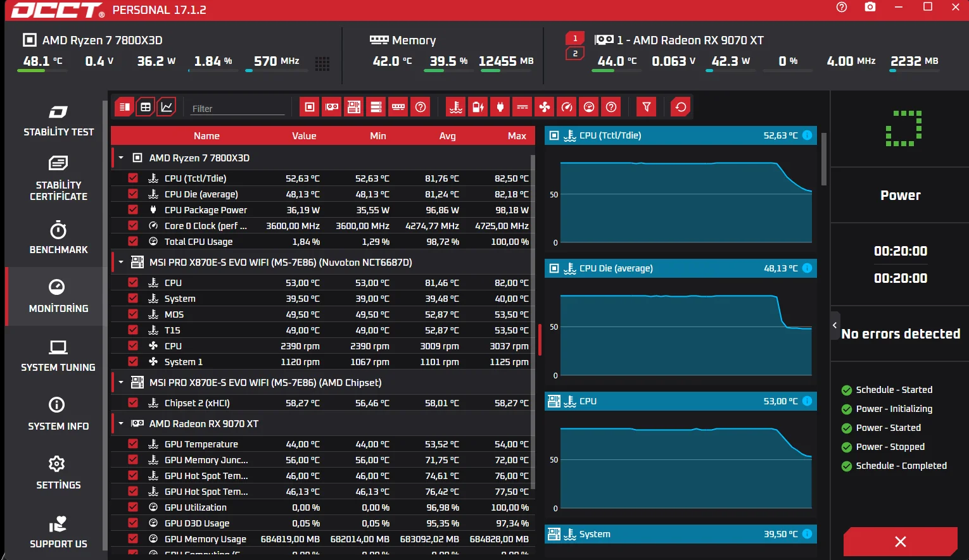Take a screenshot with the camera icon
The width and height of the screenshot is (969, 560).
870,7
